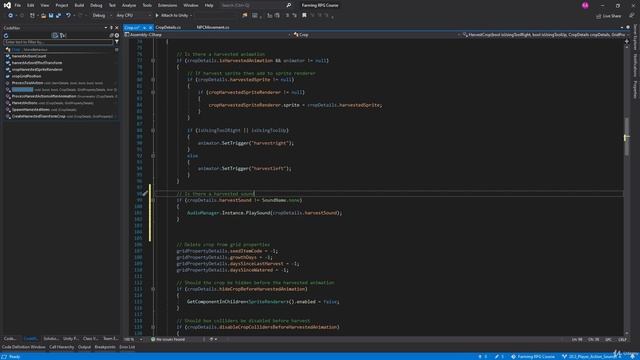
Task: Click the Visual Studio logo icon
Action: [7, 5]
